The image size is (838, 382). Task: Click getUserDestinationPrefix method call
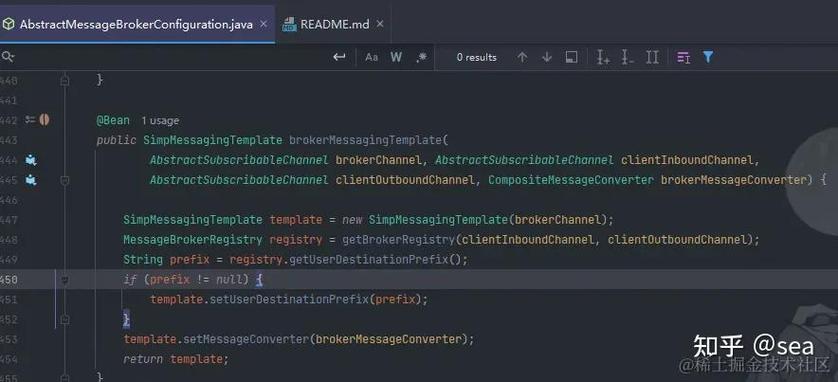pos(368,260)
